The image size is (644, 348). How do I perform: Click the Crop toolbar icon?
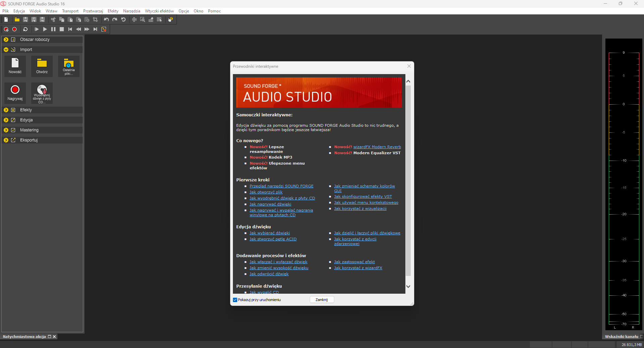(x=95, y=19)
